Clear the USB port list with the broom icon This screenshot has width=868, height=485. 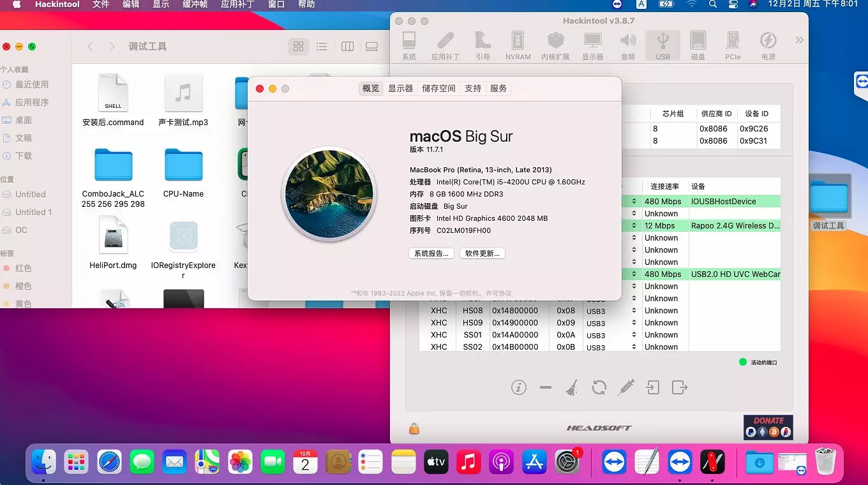point(572,387)
